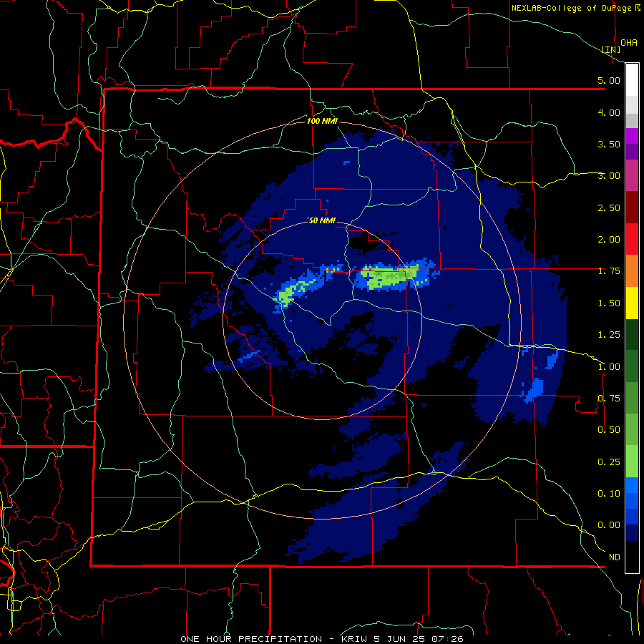Select the 4.00 scale value
Screen dimensions: 644x644
point(609,112)
